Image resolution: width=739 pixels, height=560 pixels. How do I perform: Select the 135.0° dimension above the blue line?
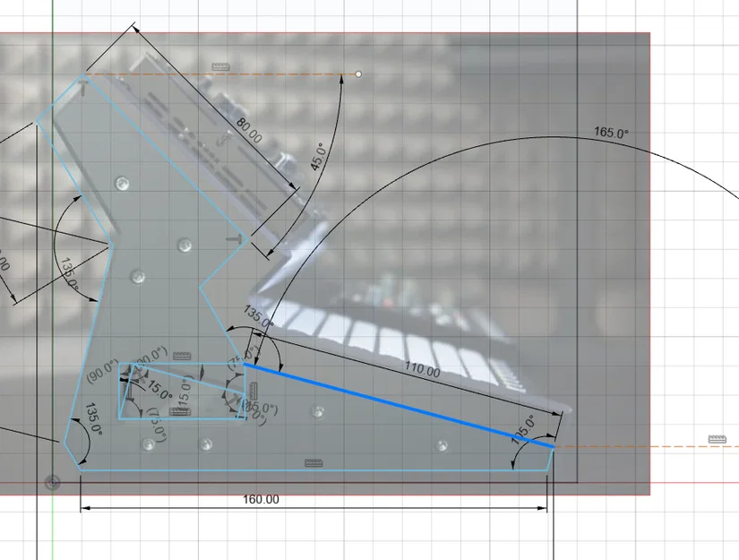258,317
